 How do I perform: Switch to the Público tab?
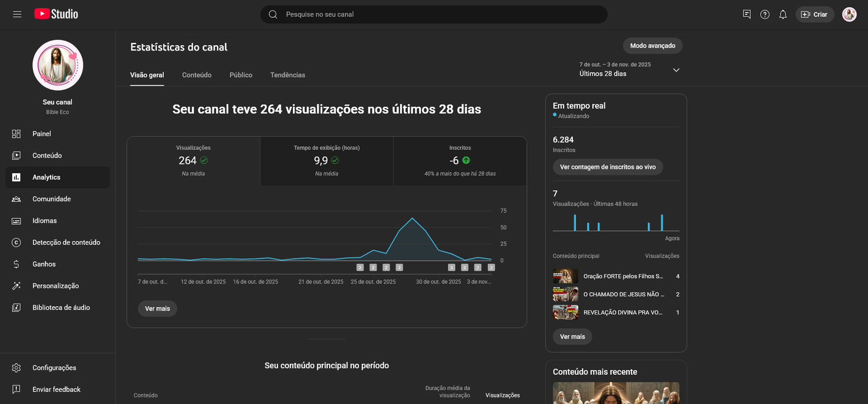click(x=241, y=75)
